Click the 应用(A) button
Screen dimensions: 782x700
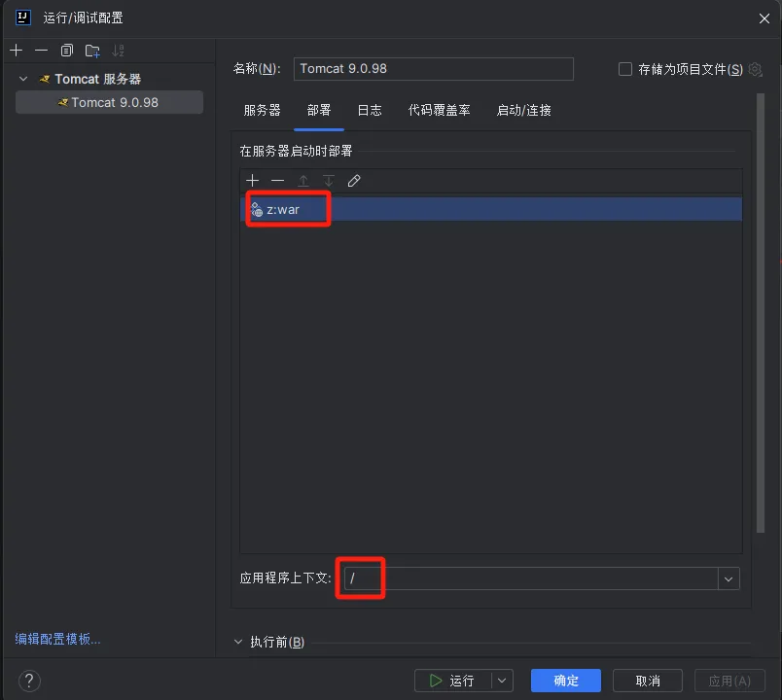(729, 681)
